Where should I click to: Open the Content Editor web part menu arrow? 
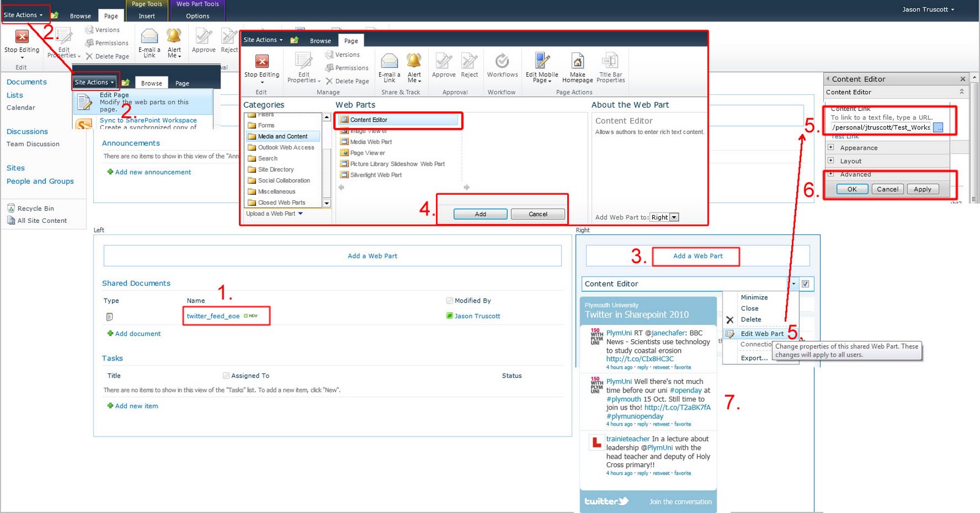tap(793, 283)
